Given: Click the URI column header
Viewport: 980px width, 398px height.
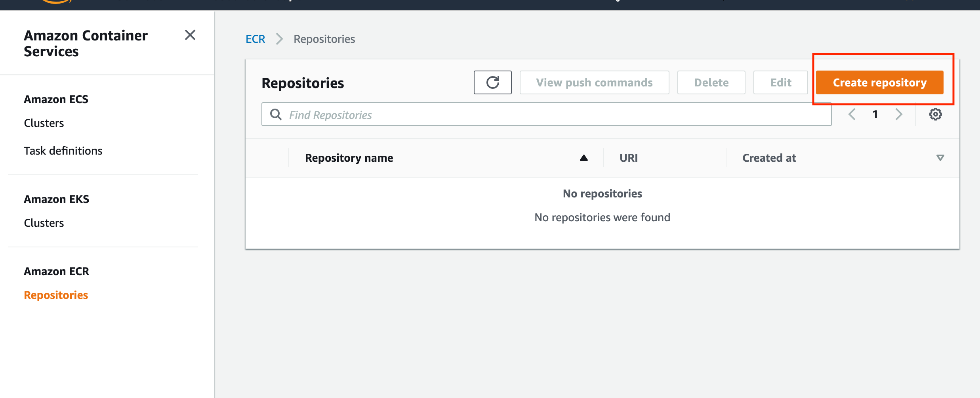Looking at the screenshot, I should pyautogui.click(x=629, y=158).
